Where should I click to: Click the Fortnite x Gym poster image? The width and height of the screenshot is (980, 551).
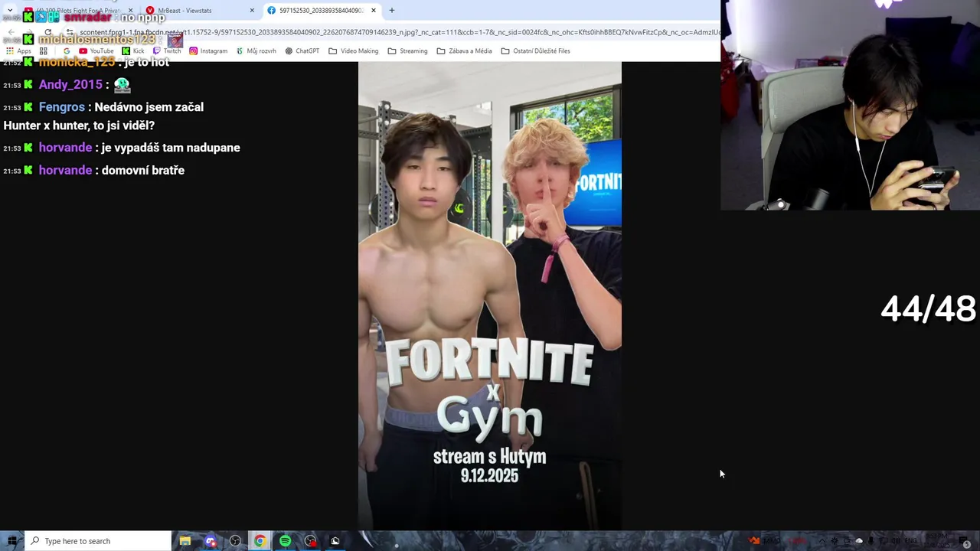490,296
